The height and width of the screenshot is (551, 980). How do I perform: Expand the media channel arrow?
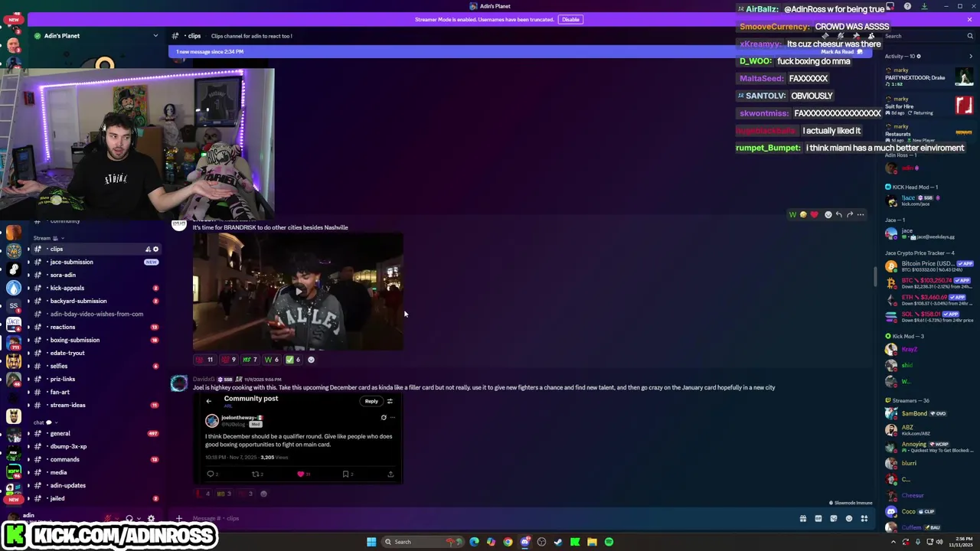28,472
